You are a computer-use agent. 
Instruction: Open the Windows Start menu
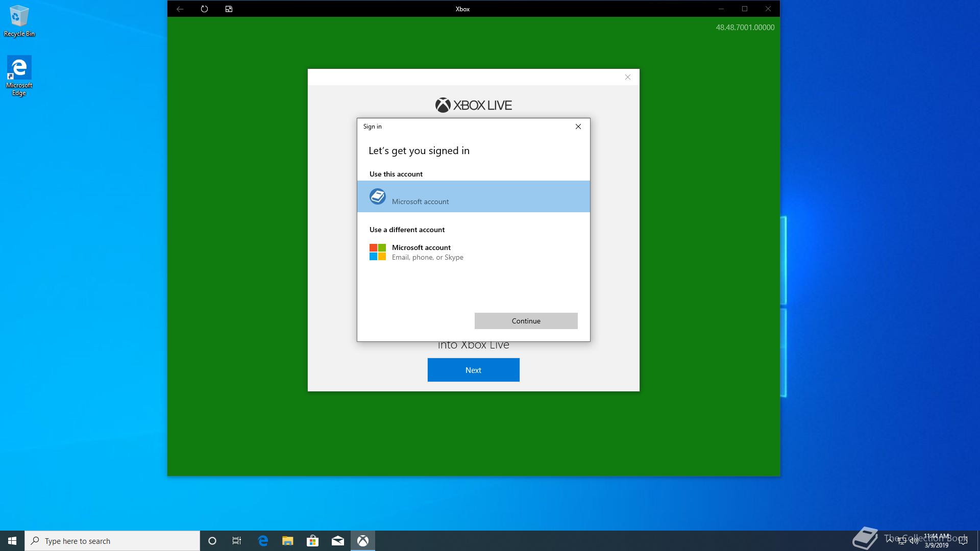12,541
